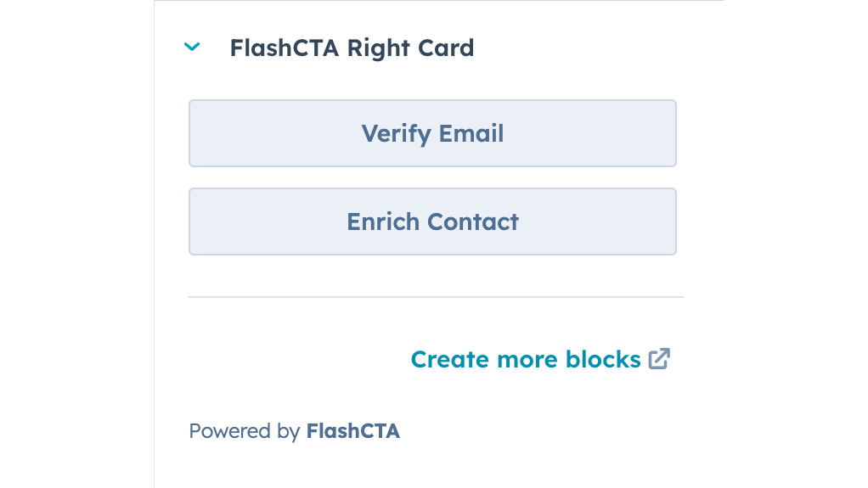This screenshot has width=868, height=488.
Task: Click the caret icon left of FlashCTA heading
Action: pyautogui.click(x=193, y=48)
